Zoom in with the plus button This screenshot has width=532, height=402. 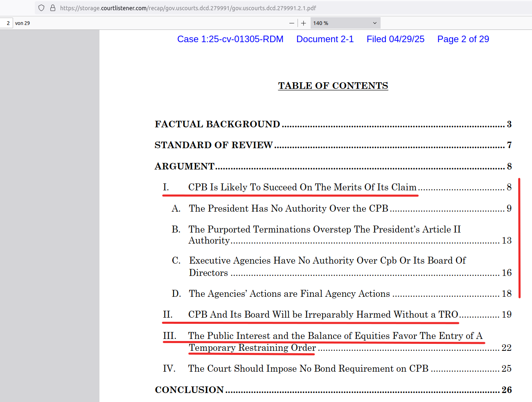pos(304,23)
